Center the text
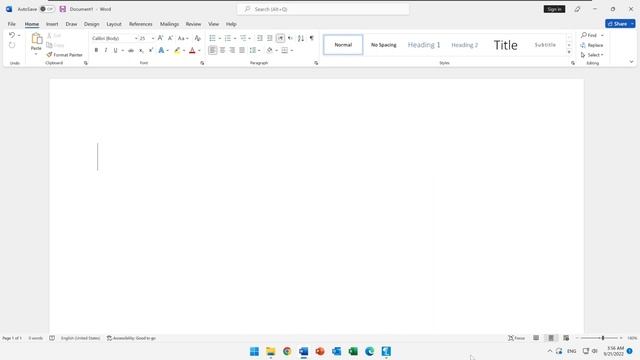 coord(222,50)
